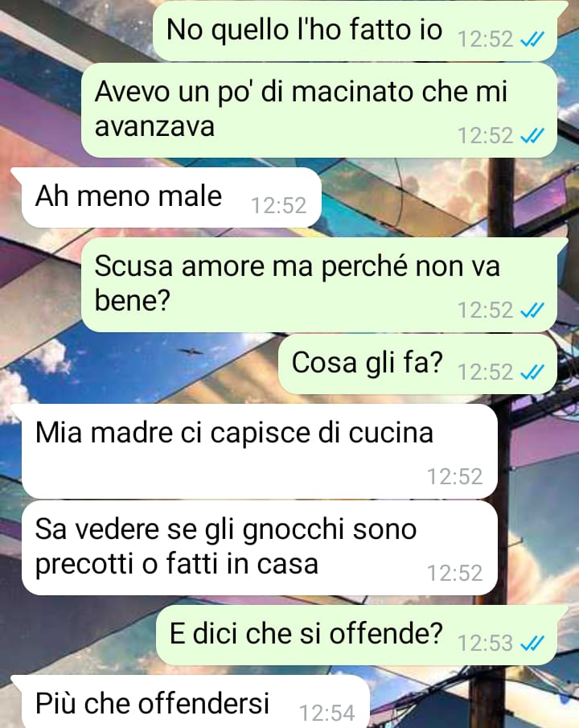
Task: Tap the read ticks on 'E dici che si offende?'
Action: pyautogui.click(x=532, y=644)
